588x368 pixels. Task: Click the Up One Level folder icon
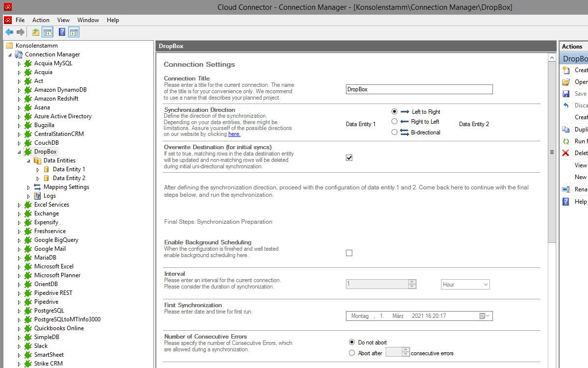(x=35, y=32)
